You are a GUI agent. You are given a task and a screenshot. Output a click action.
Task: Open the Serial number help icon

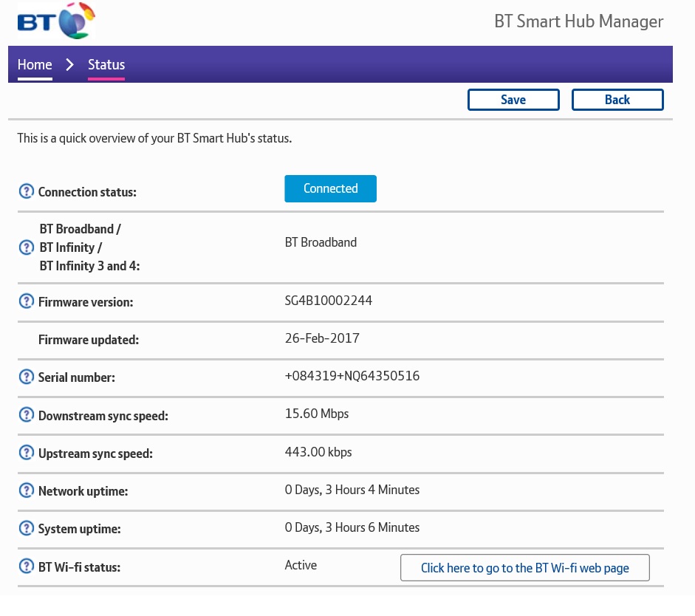(x=26, y=377)
